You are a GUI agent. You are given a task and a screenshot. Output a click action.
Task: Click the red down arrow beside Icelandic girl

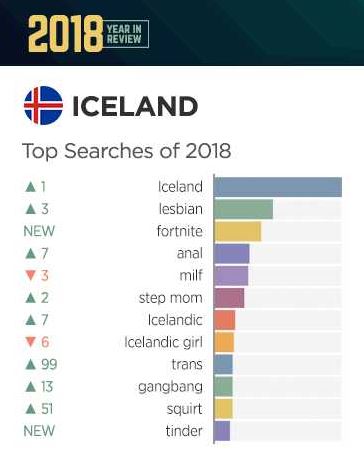click(x=30, y=342)
